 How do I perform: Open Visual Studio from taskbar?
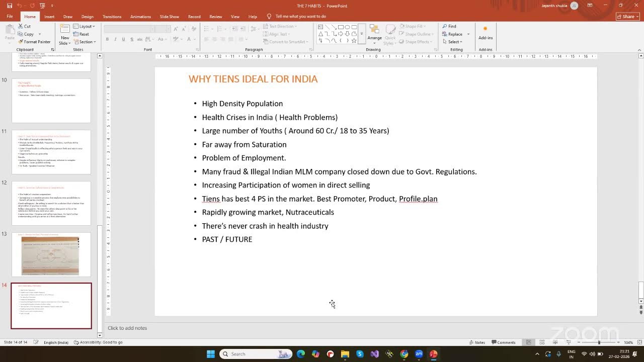pos(375,354)
